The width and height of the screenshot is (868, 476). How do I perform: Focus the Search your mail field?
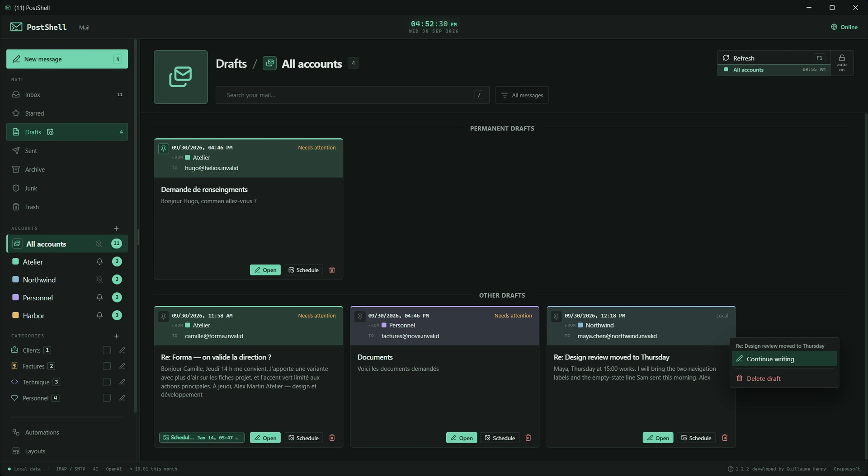click(352, 95)
